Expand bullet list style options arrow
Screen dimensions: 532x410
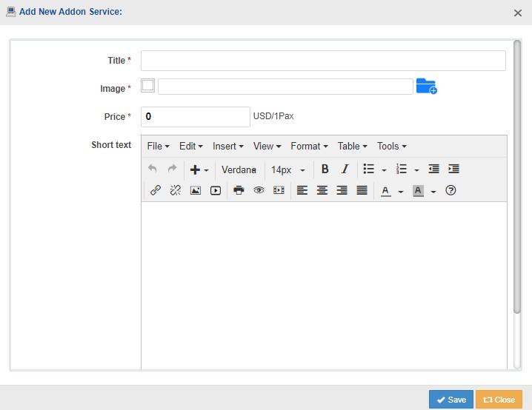tap(384, 170)
